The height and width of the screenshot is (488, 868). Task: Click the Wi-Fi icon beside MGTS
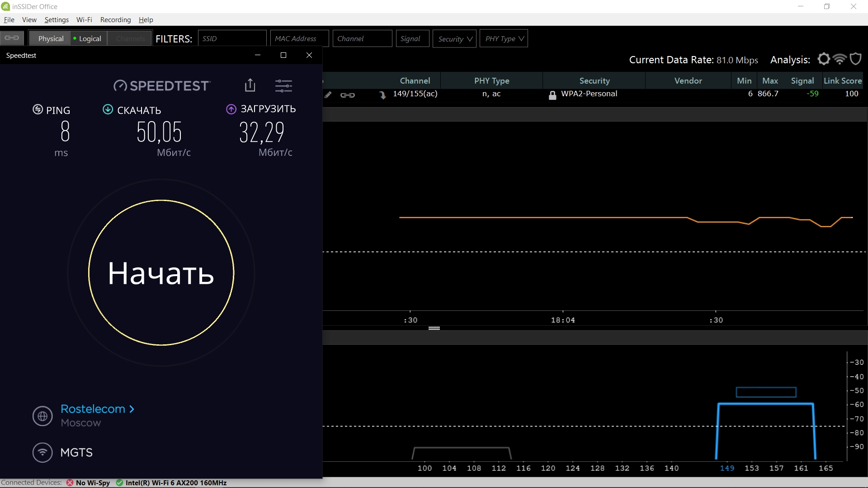tap(42, 452)
